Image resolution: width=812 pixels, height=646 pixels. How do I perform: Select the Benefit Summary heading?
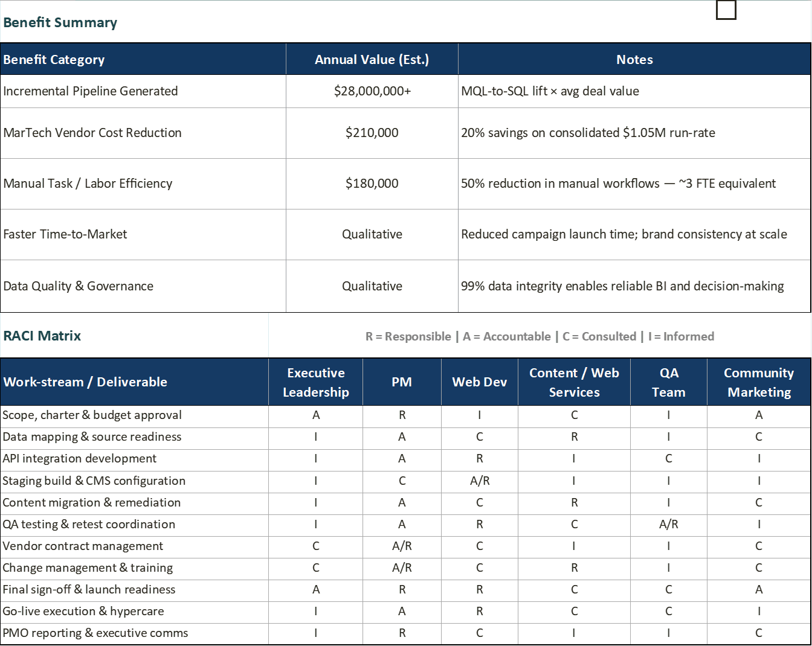(x=60, y=22)
